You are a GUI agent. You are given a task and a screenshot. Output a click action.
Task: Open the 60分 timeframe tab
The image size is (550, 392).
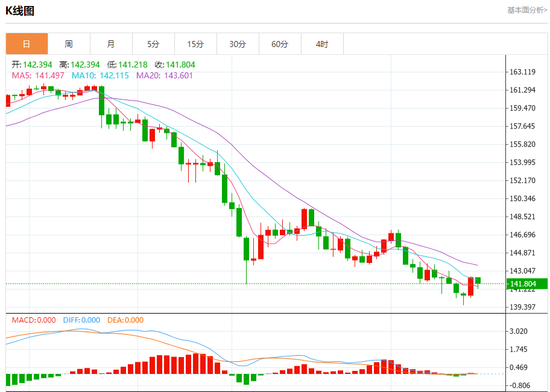[x=280, y=44]
